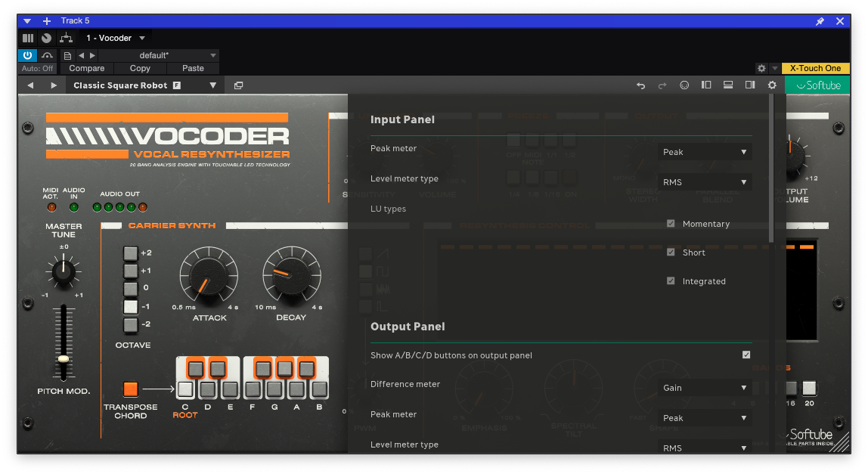Click the automation curve icon

click(47, 55)
